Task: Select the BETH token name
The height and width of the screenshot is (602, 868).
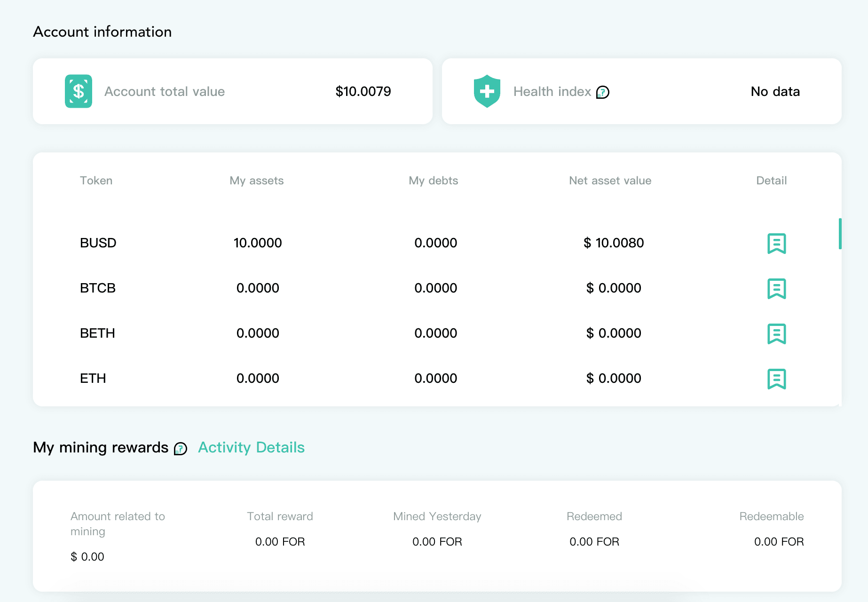Action: tap(97, 333)
